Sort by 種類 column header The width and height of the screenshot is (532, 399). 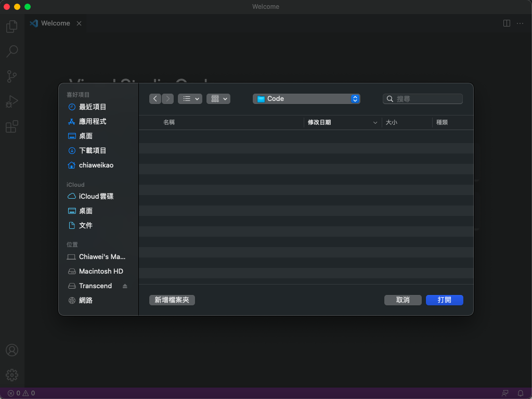click(442, 122)
